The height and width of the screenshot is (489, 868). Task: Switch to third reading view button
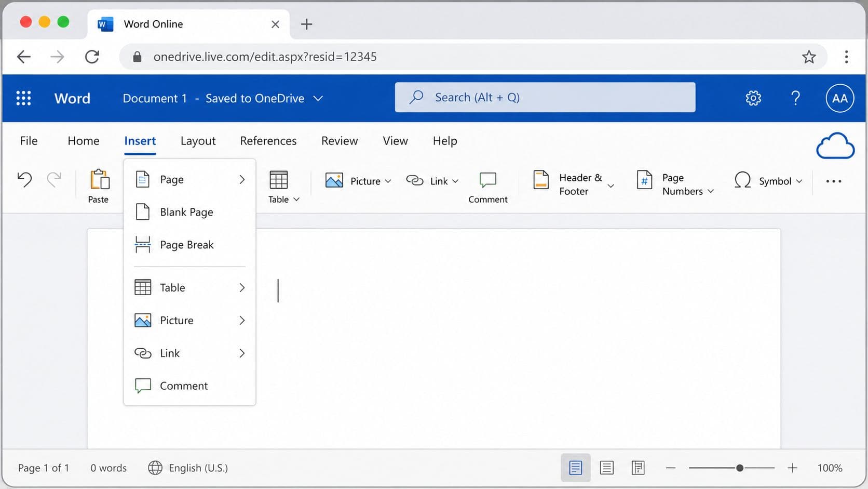[638, 468]
